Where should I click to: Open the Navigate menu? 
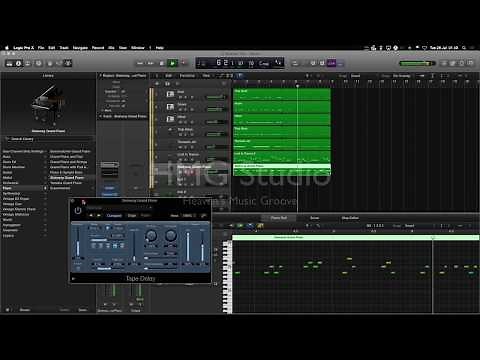[x=80, y=48]
